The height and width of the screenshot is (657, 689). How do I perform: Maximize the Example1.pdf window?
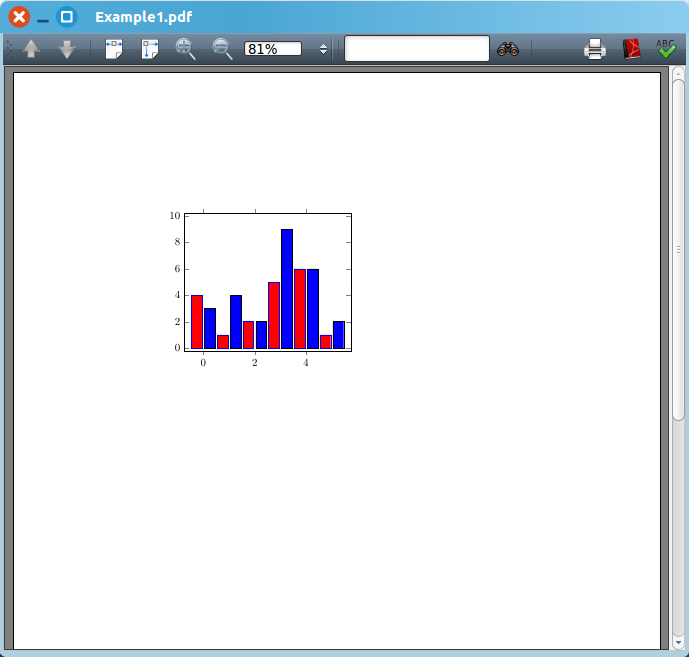(x=67, y=17)
